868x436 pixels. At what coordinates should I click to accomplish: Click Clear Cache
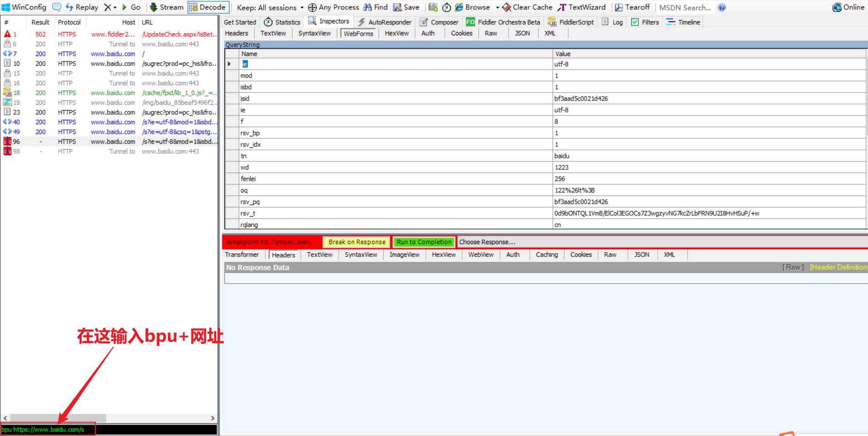[527, 7]
